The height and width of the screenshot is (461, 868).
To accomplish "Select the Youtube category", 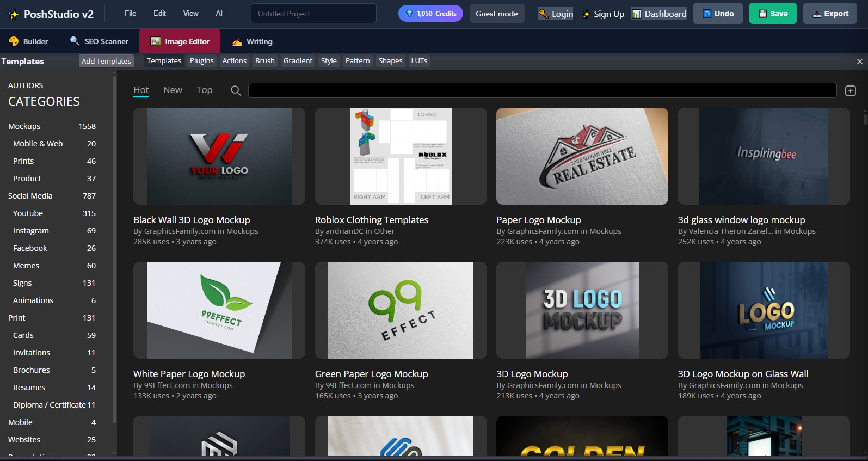I will (28, 213).
